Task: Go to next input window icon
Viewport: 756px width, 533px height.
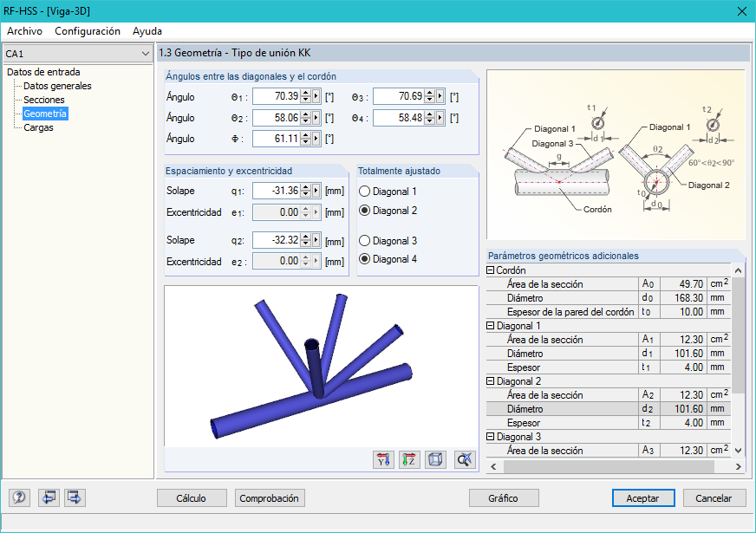Action: click(x=75, y=497)
